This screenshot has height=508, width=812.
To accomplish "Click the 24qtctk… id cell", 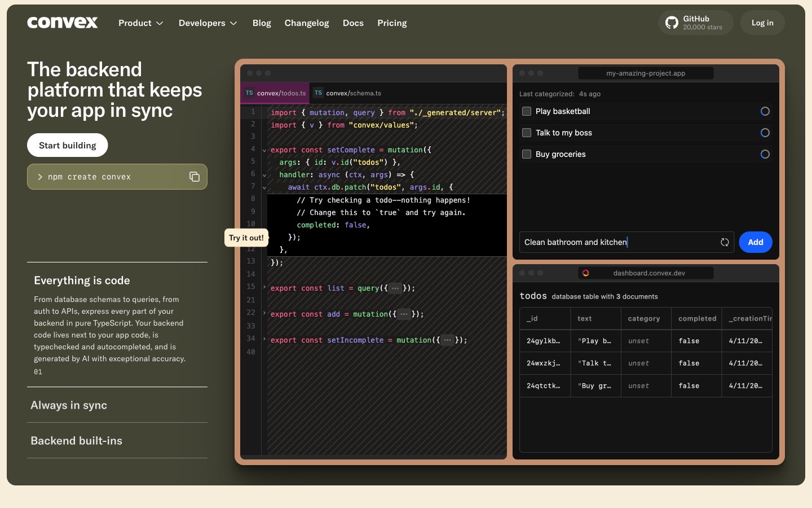I will 545,386.
